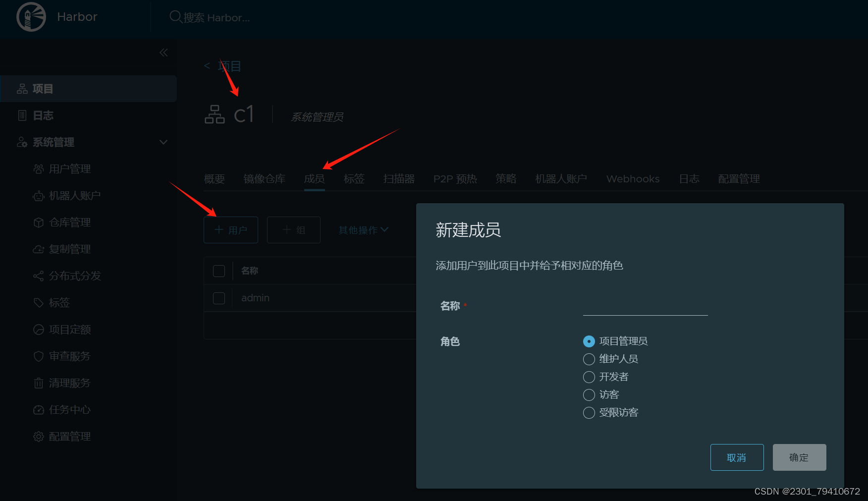
Task: Switch to the 成员 tab
Action: pyautogui.click(x=315, y=179)
